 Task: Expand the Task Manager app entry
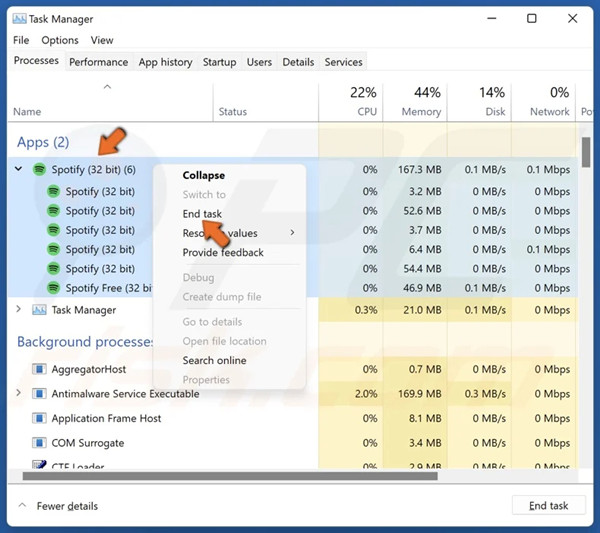pyautogui.click(x=18, y=309)
